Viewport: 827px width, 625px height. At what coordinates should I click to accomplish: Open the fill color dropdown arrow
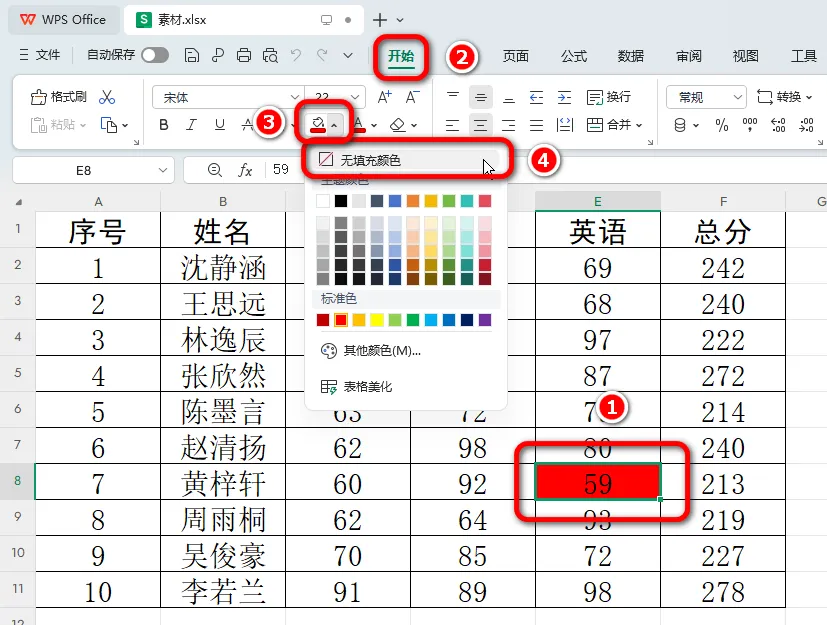(x=334, y=125)
